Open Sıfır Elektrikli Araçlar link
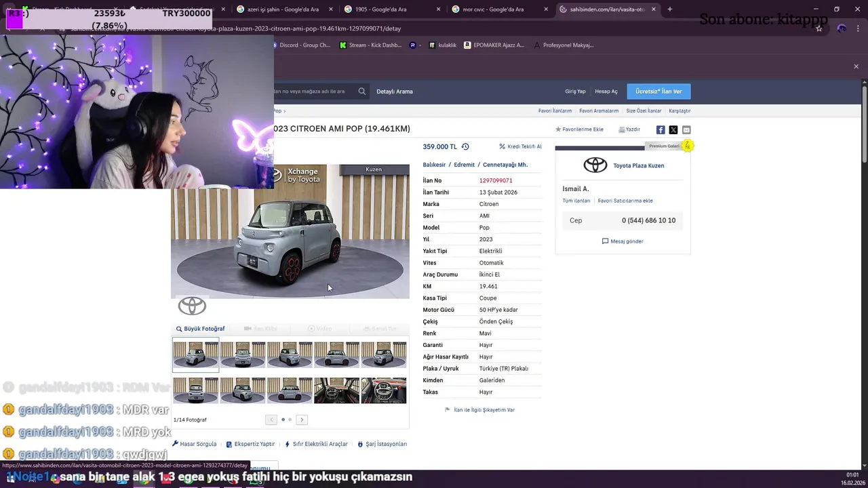Image resolution: width=868 pixels, height=488 pixels. 316,444
